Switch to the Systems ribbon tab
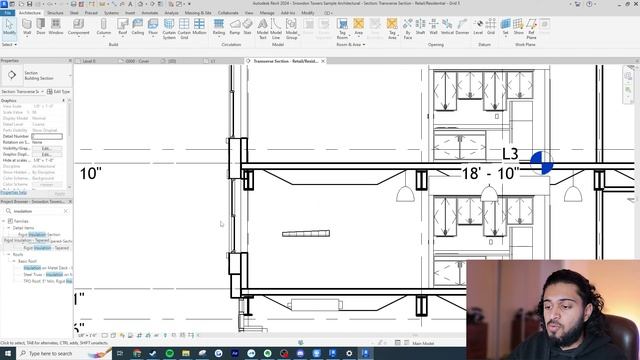640x360 pixels. (111, 13)
